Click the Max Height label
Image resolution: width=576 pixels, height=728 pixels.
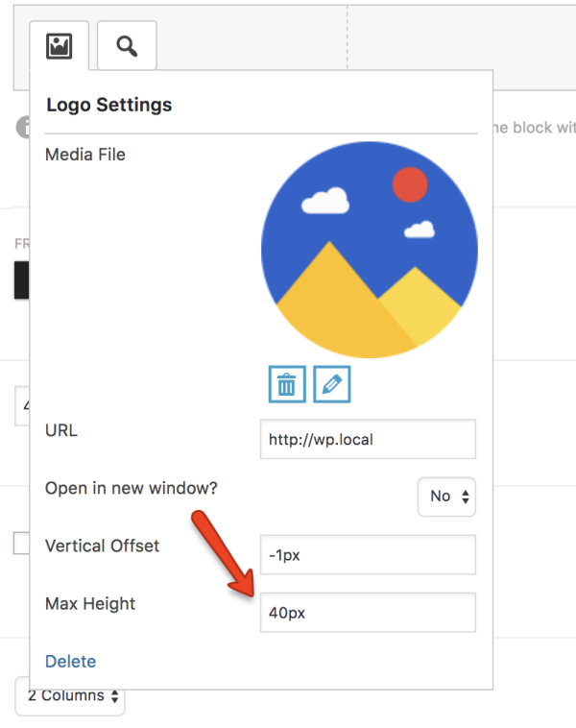90,604
